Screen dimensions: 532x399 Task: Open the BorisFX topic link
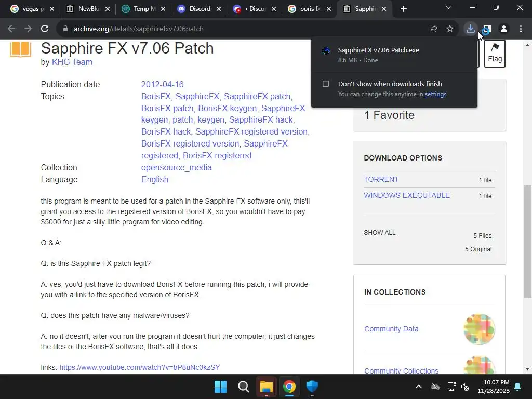pyautogui.click(x=156, y=96)
